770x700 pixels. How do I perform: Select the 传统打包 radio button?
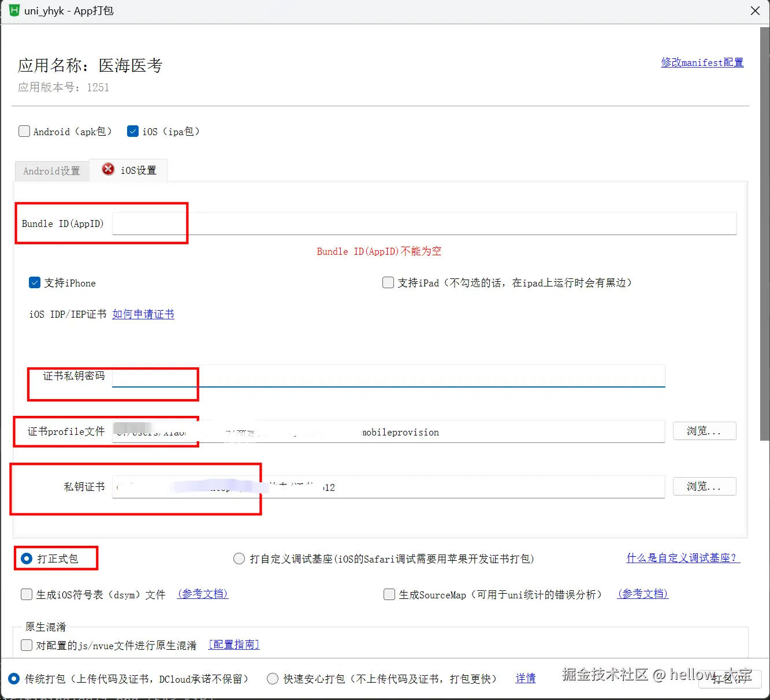14,679
